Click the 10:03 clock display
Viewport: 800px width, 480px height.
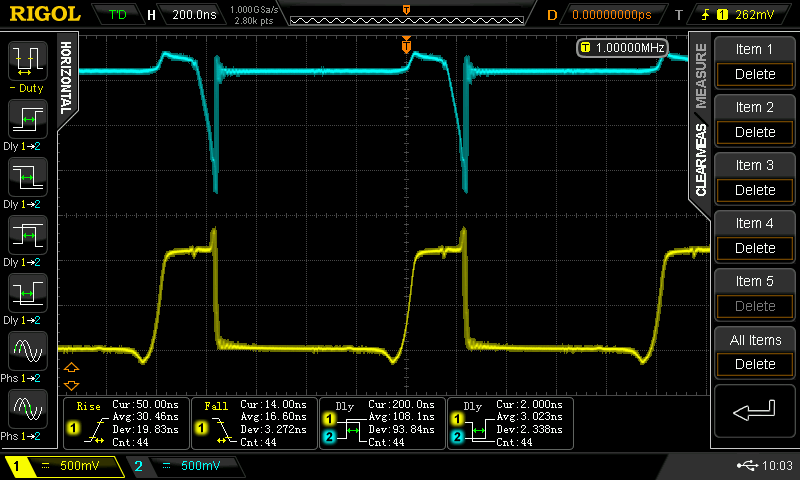pyautogui.click(x=777, y=465)
